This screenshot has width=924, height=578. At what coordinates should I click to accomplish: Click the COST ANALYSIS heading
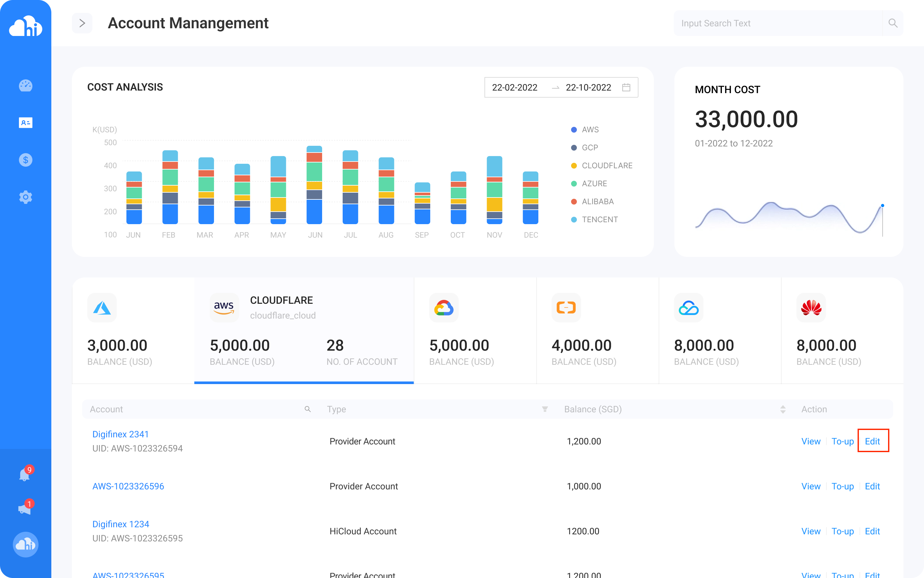point(125,87)
